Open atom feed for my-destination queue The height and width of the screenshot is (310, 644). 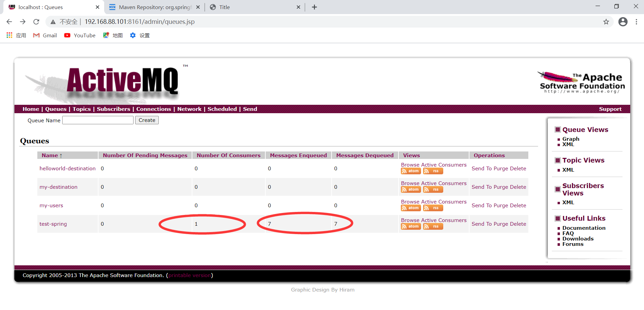pos(411,189)
